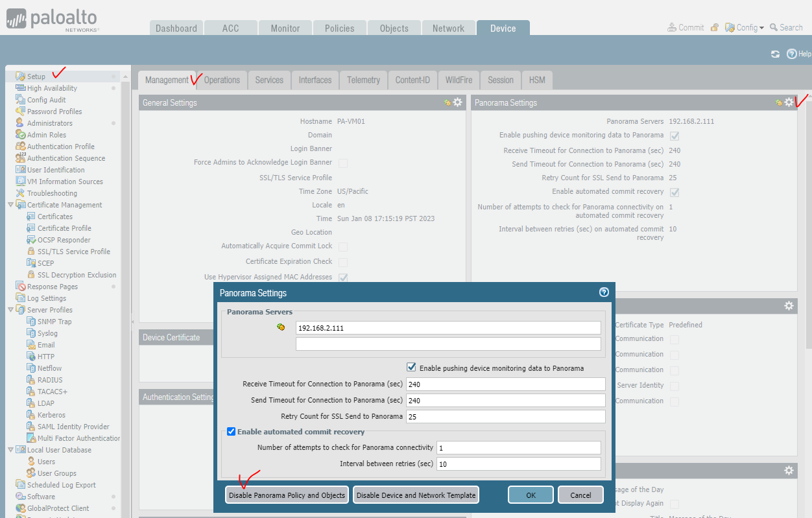
Task: Edit Panorama Settings panel gear icon
Action: tap(789, 102)
